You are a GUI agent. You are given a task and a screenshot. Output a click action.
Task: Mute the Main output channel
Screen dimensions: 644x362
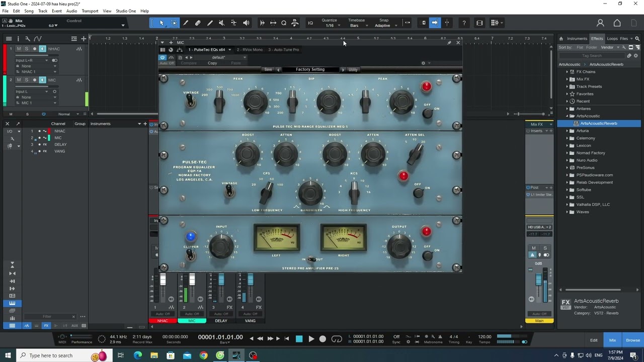[x=533, y=248]
